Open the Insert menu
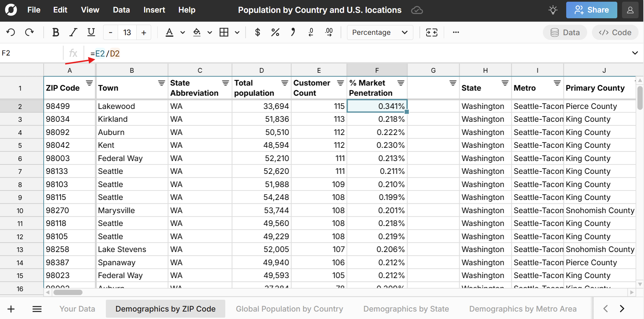This screenshot has height=319, width=644. (x=154, y=10)
